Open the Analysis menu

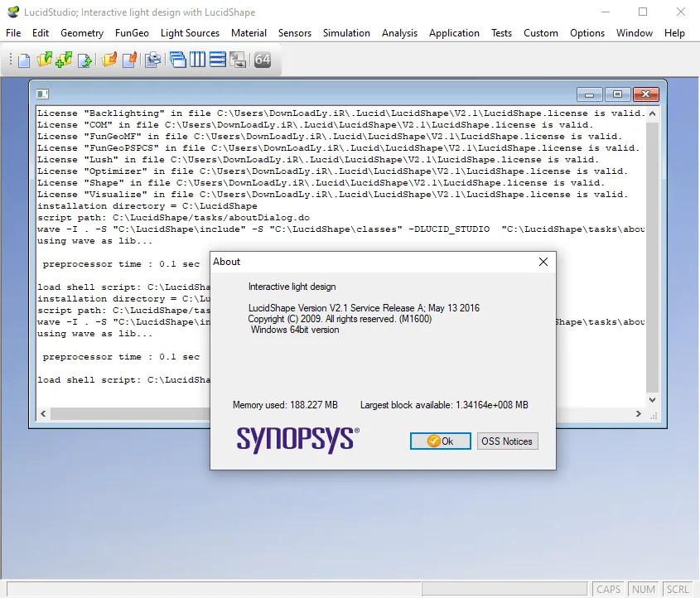point(399,33)
